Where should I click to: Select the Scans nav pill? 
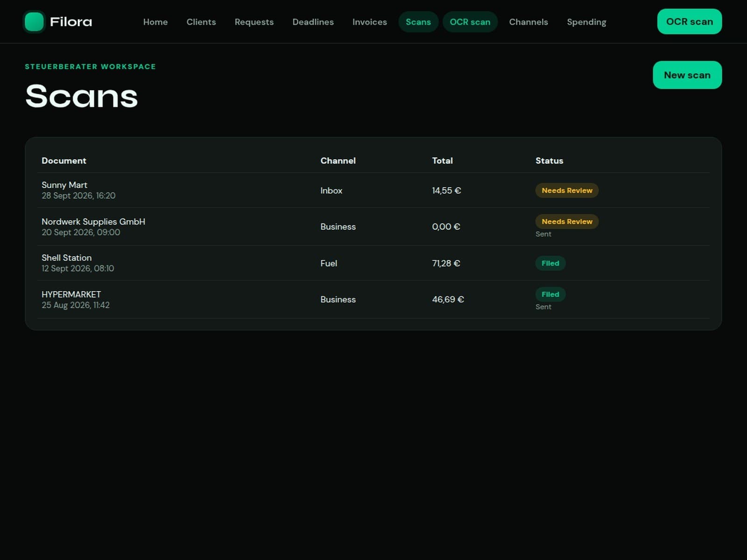pos(418,22)
